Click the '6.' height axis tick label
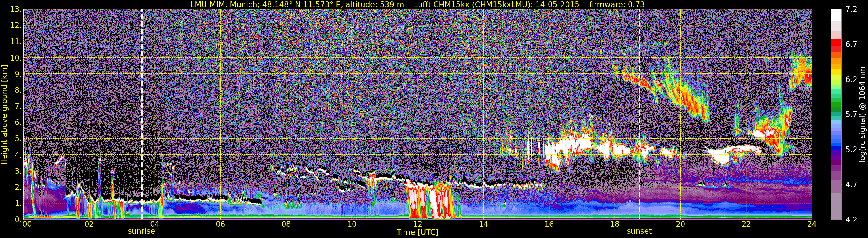The image size is (868, 238). coord(18,122)
